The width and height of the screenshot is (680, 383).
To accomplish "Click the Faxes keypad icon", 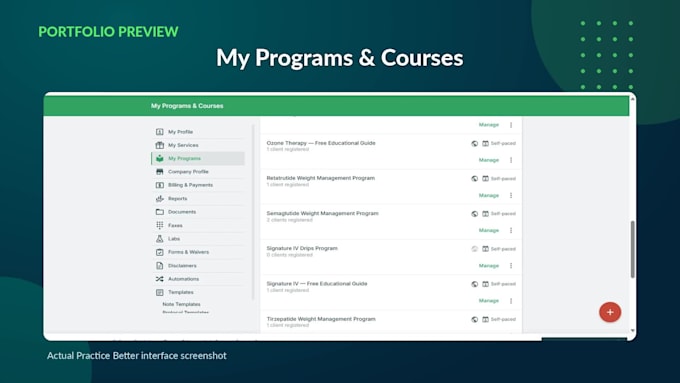I will (160, 225).
